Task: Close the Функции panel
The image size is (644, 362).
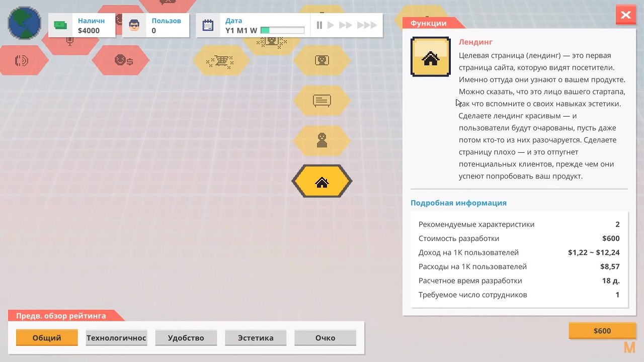Action: tap(625, 15)
